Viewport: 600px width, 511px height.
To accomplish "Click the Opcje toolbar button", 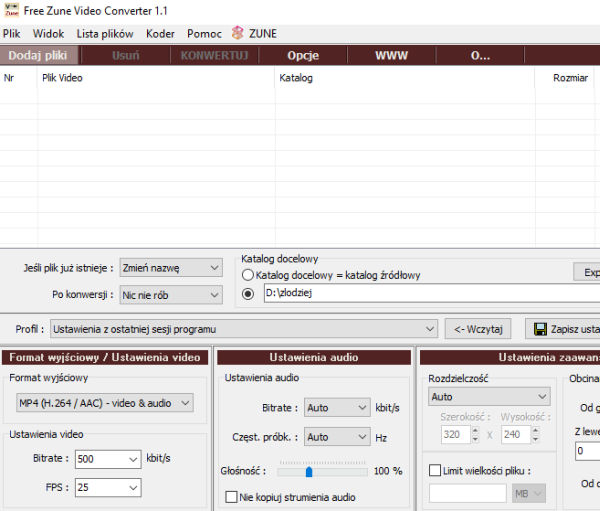I will point(303,56).
